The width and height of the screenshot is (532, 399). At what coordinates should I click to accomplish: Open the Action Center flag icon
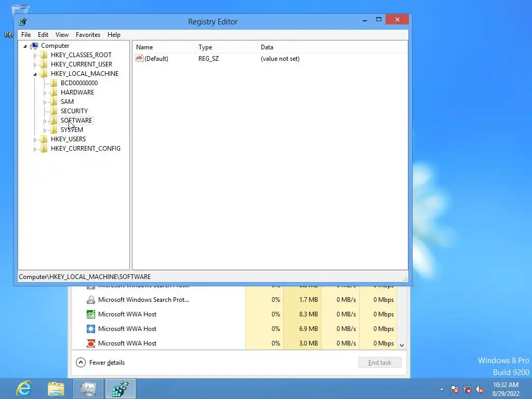[454, 389]
